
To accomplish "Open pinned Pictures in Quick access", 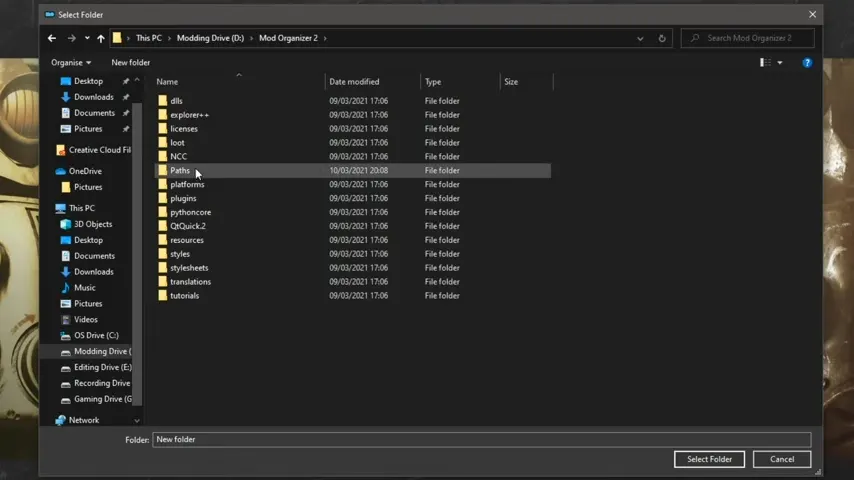I will [88, 129].
